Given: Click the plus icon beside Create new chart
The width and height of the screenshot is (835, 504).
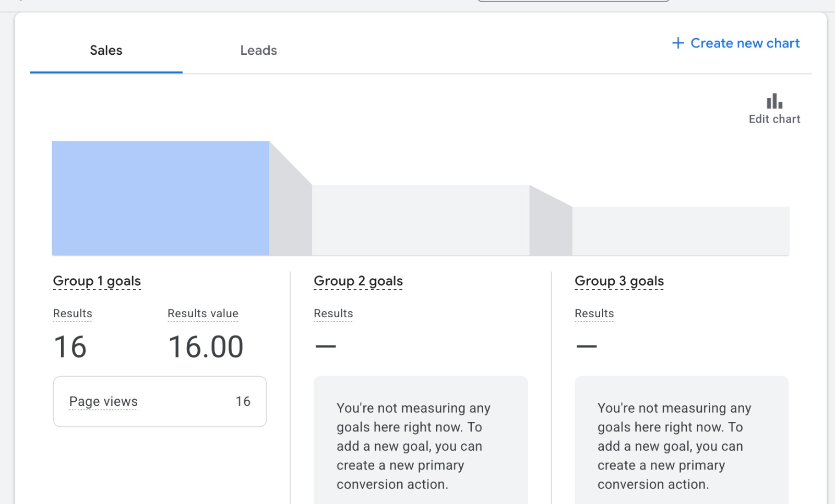Looking at the screenshot, I should 678,43.
